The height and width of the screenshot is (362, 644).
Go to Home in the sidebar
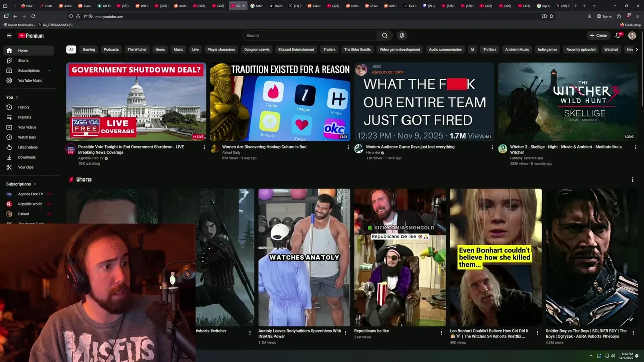[28, 50]
